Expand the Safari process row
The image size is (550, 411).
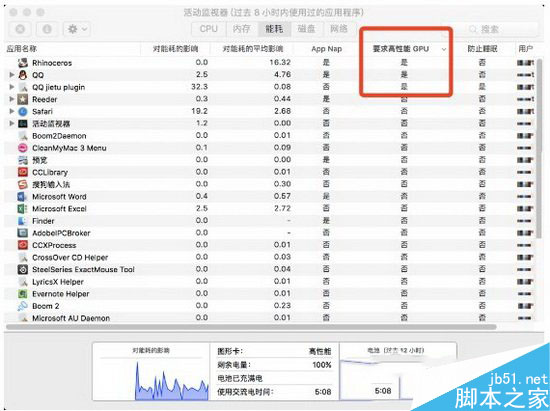click(x=12, y=111)
